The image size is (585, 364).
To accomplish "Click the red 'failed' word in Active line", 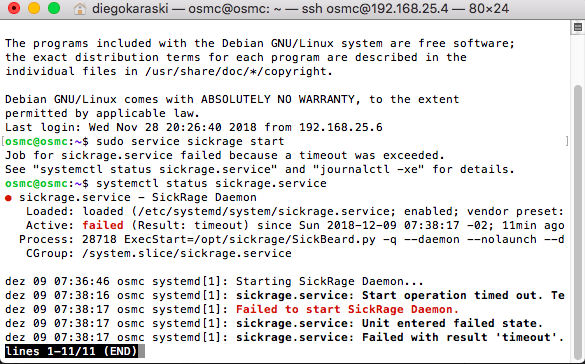I will (103, 225).
